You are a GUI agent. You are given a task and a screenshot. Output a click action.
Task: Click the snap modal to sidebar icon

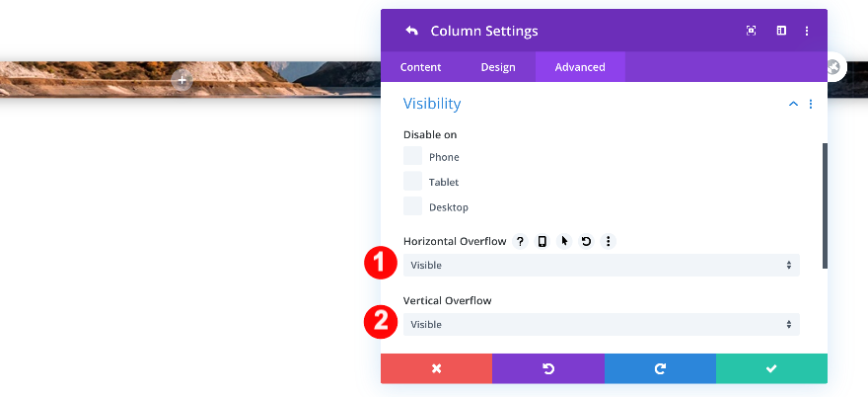point(781,32)
